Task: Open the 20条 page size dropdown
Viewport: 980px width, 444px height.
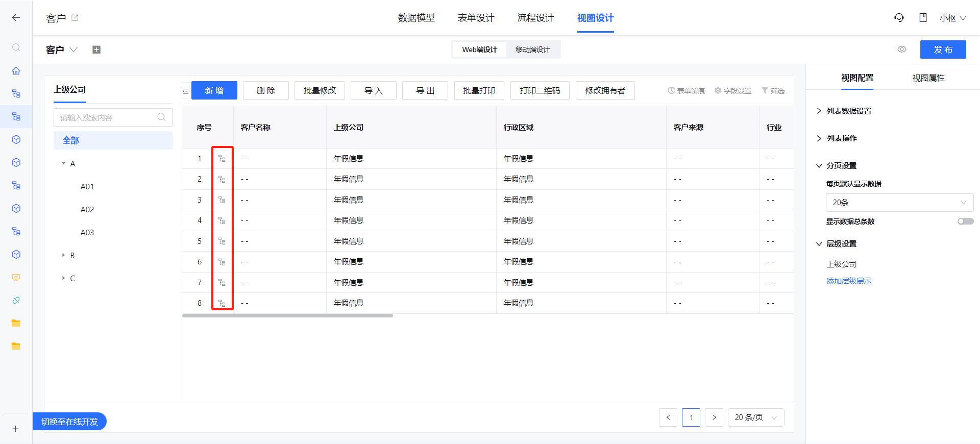Action: tap(899, 203)
